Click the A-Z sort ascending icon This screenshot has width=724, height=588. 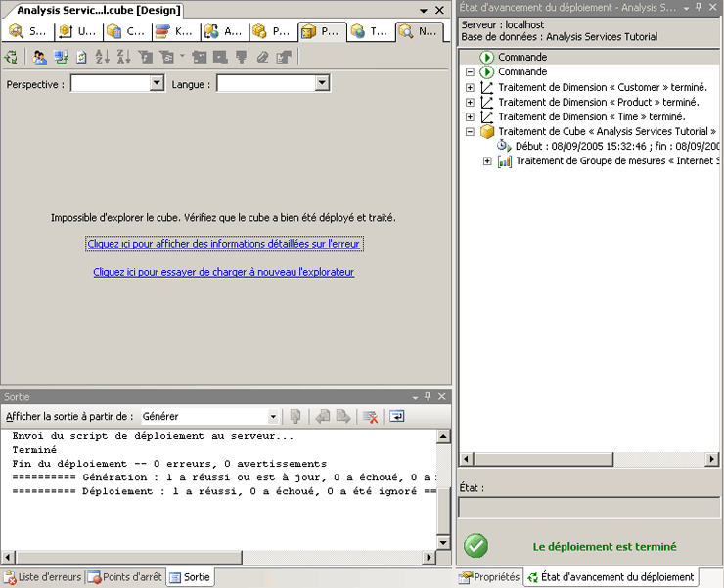(x=102, y=57)
